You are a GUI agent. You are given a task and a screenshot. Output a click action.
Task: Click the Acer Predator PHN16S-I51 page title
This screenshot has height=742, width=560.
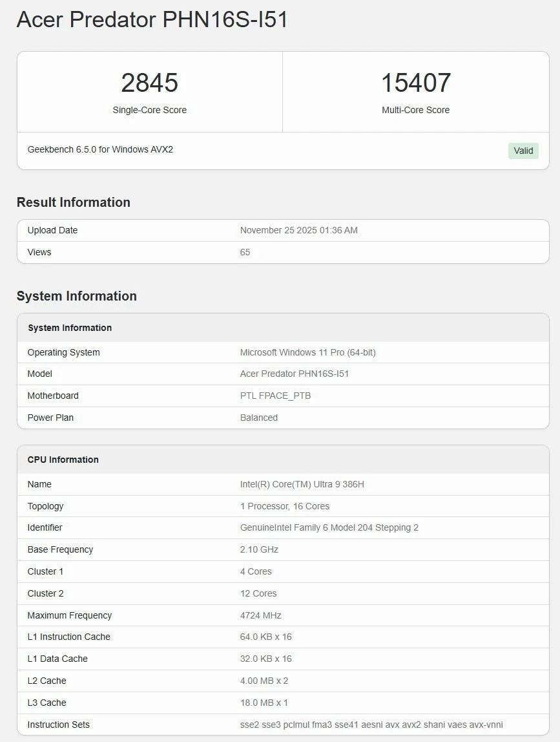click(x=152, y=19)
